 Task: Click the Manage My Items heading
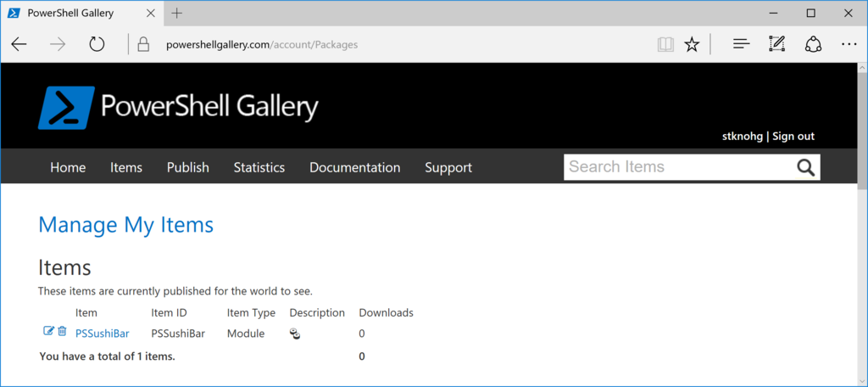tap(125, 225)
